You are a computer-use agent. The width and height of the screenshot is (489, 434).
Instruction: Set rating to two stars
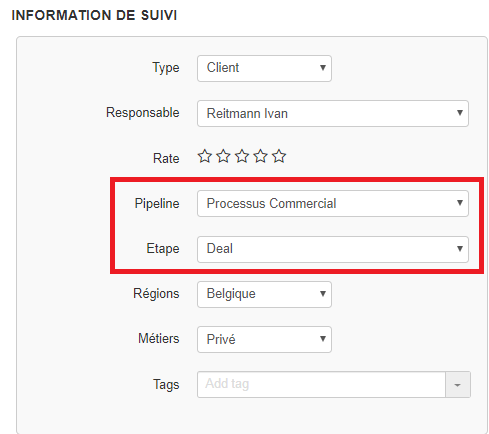tap(223, 156)
